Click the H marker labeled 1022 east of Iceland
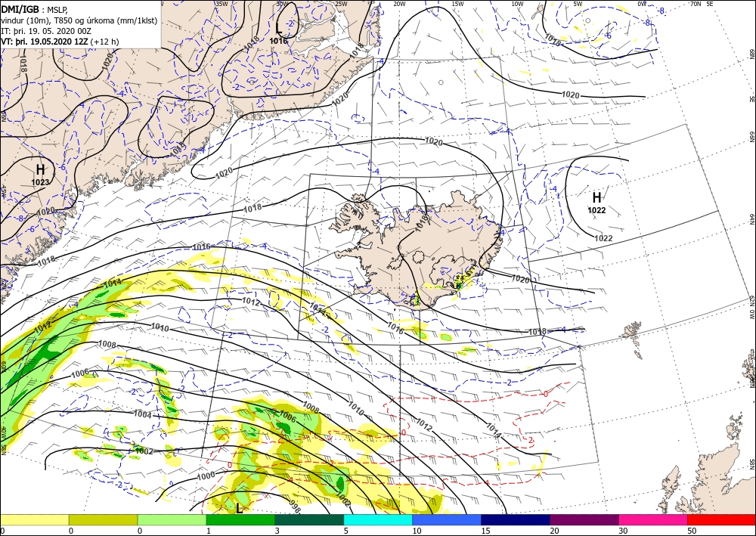This screenshot has height=536, width=756. [x=597, y=197]
